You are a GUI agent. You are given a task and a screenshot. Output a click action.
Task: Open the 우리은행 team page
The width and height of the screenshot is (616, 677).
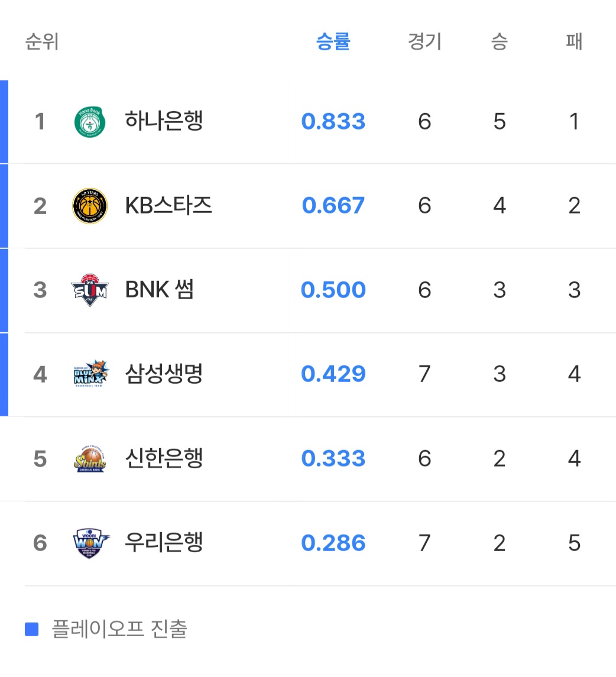[x=164, y=543]
